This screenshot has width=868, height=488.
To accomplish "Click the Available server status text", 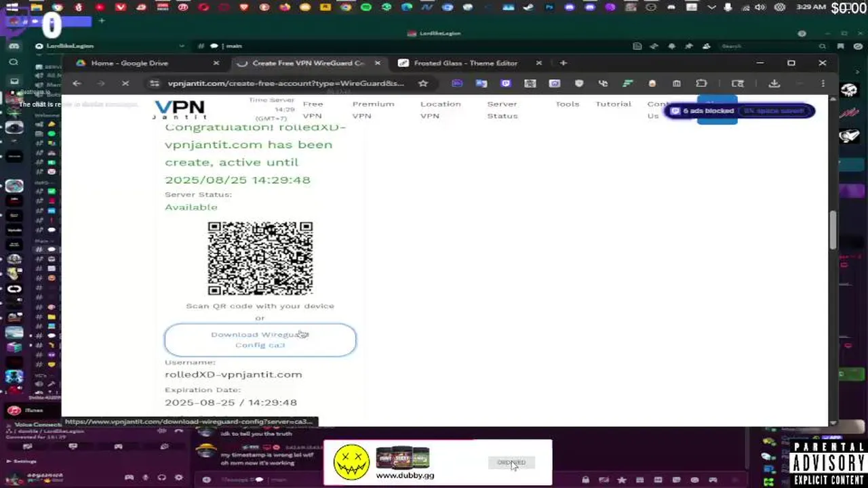I will pyautogui.click(x=191, y=207).
